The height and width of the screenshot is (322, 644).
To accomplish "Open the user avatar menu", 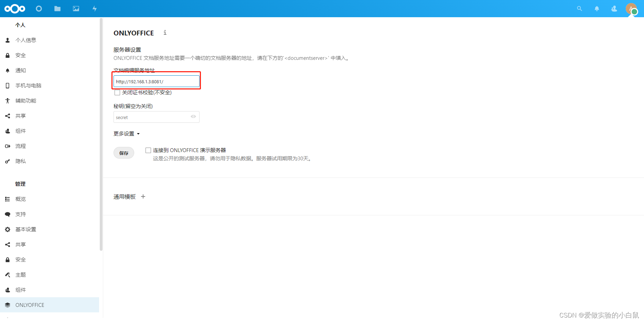I will (x=631, y=9).
